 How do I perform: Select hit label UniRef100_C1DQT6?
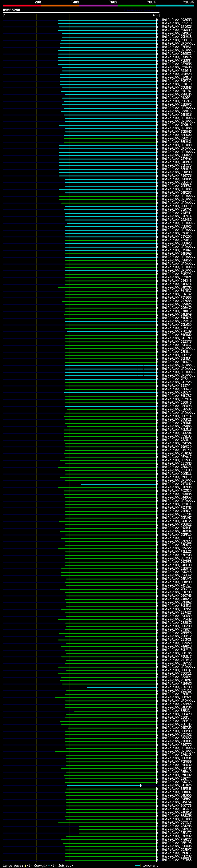pyautogui.click(x=177, y=568)
